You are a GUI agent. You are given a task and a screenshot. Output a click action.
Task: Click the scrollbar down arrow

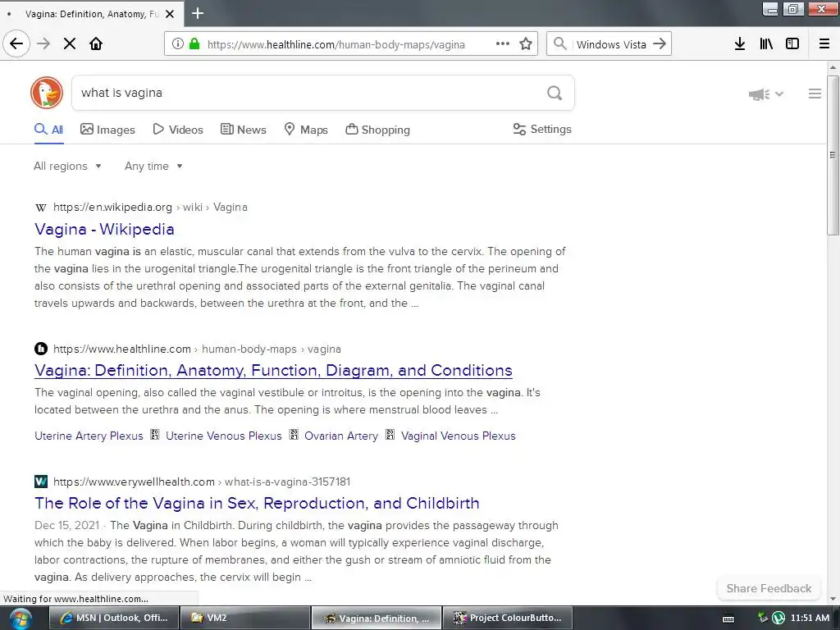pos(833,599)
